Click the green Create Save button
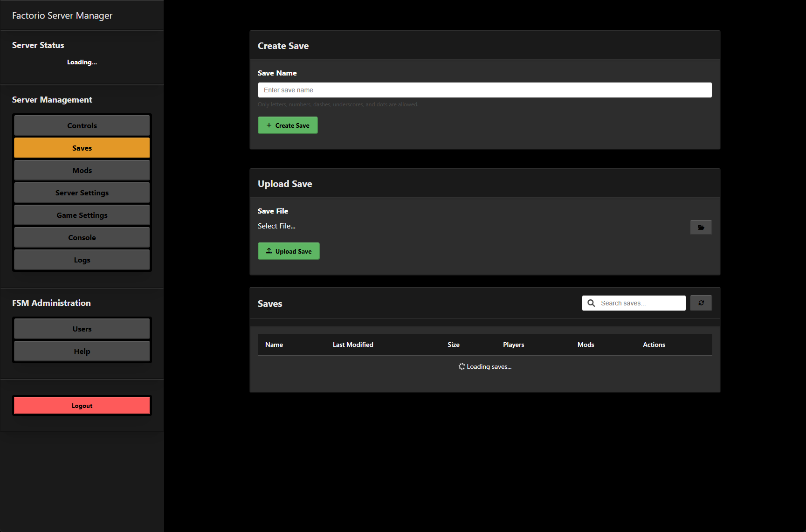The height and width of the screenshot is (532, 806). click(288, 125)
